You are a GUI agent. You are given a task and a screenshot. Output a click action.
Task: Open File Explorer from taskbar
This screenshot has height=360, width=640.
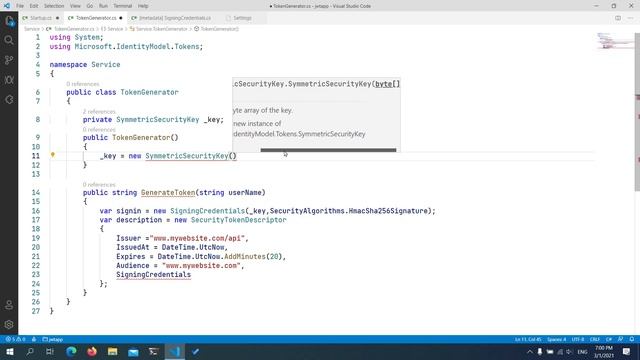pyautogui.click(x=113, y=351)
